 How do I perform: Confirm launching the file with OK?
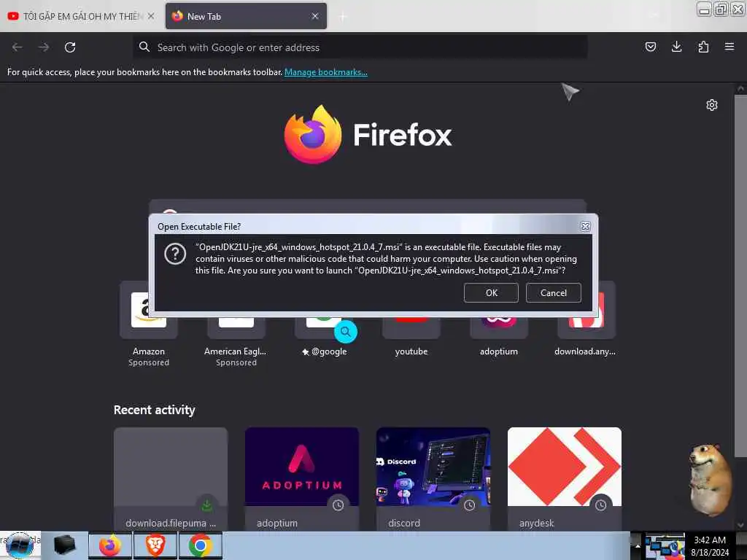click(491, 292)
